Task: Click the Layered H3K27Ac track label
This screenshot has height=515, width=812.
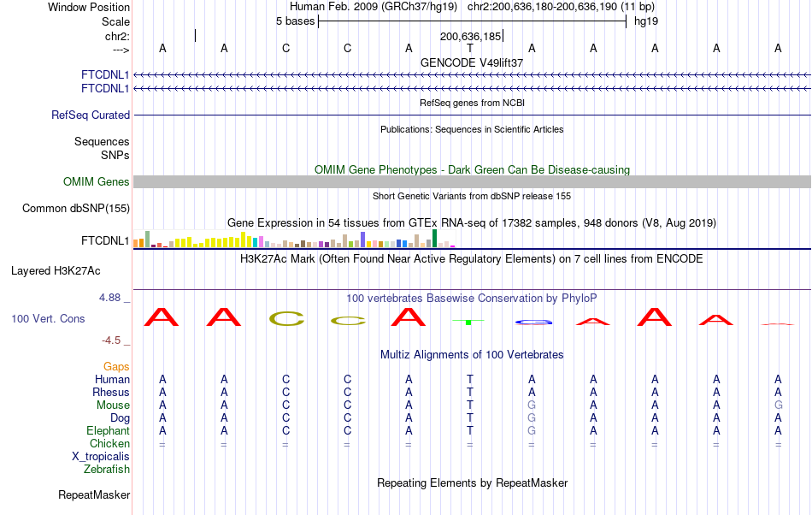Action: click(56, 270)
